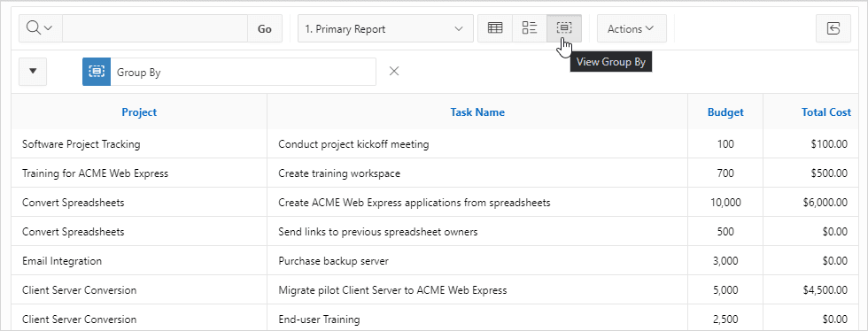
Task: Click the Reset report icon button
Action: click(x=833, y=29)
